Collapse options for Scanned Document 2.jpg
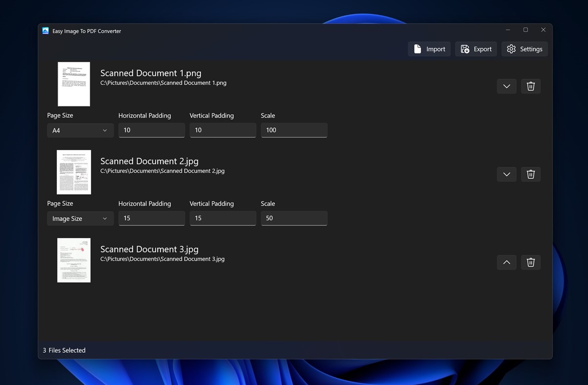The height and width of the screenshot is (385, 588). click(506, 174)
